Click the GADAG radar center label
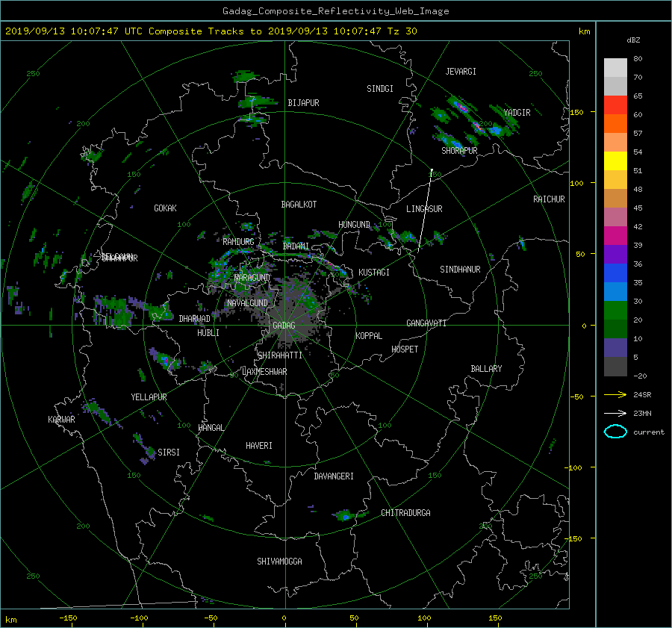 point(284,326)
